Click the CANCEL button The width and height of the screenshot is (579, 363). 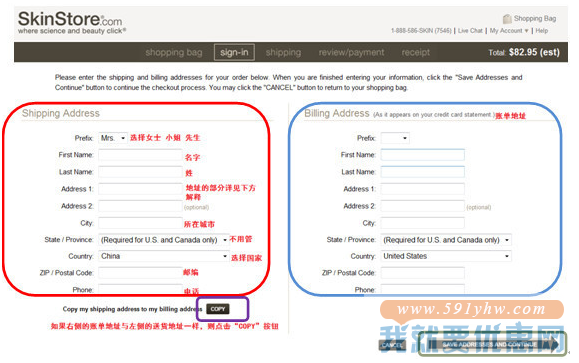pyautogui.click(x=392, y=345)
